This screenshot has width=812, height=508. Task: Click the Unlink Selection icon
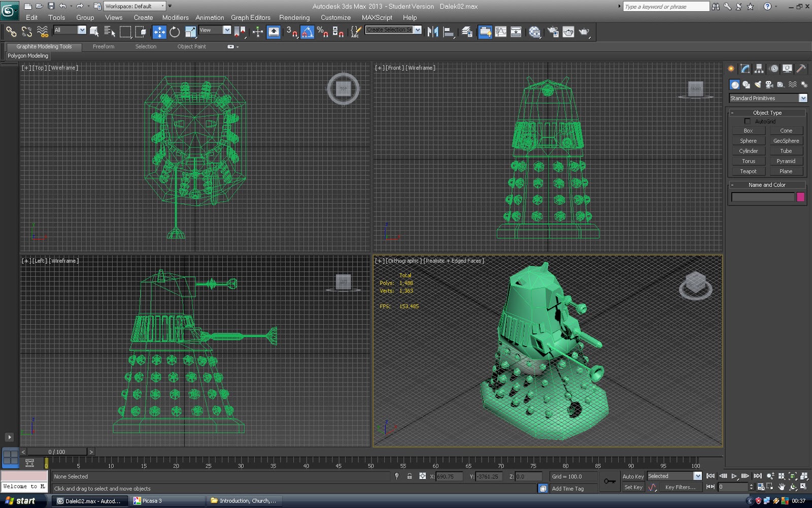[27, 31]
